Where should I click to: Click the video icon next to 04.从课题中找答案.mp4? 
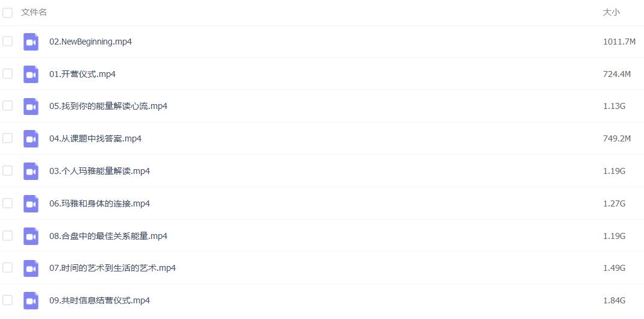tap(31, 139)
